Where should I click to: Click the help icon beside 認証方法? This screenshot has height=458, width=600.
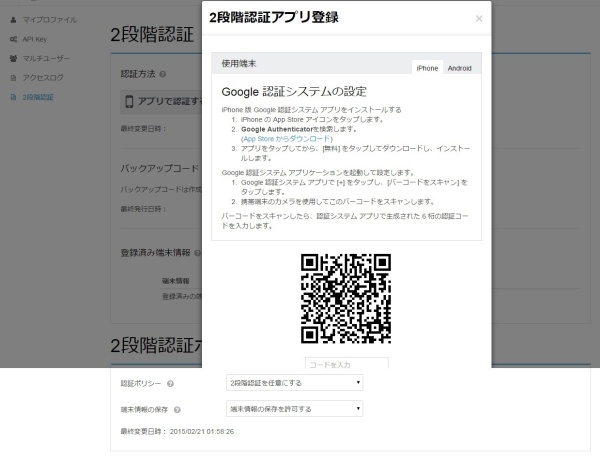pyautogui.click(x=162, y=74)
